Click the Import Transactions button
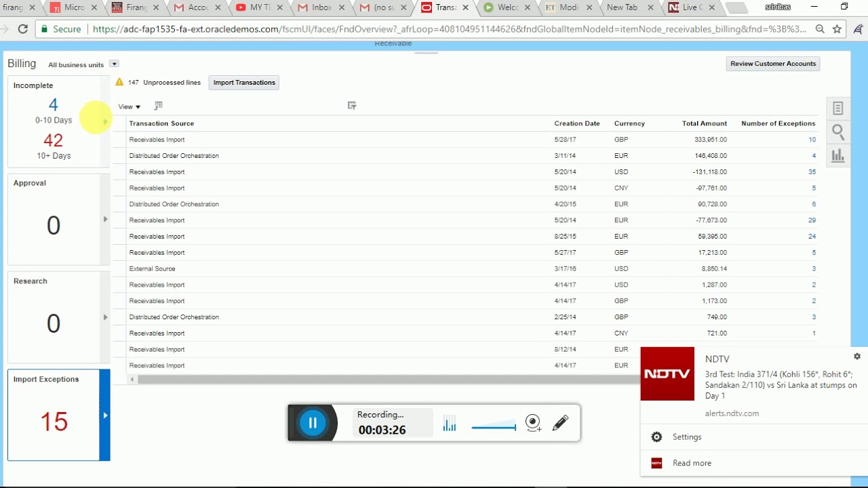Viewport: 868px width, 488px height. 244,83
